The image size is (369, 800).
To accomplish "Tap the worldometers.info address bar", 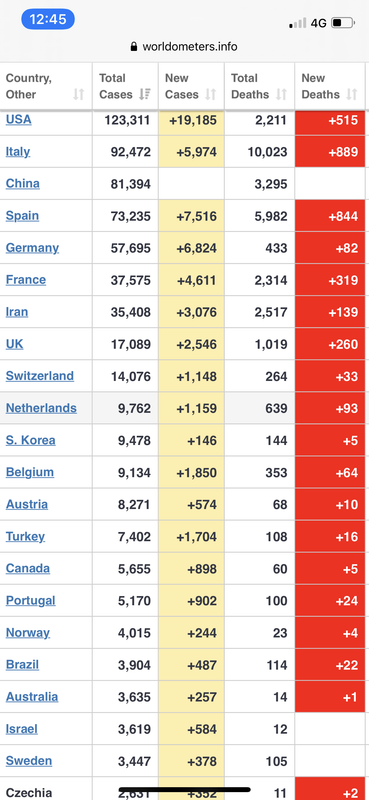I will [x=184, y=47].
